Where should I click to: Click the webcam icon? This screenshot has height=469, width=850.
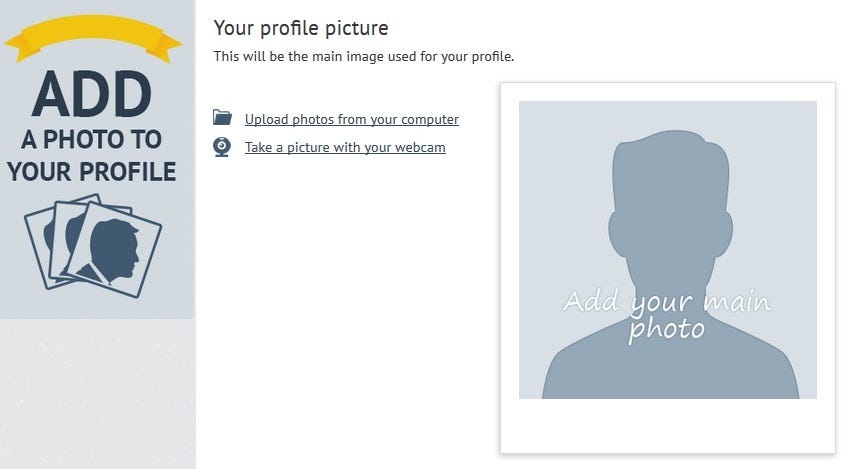[222, 147]
